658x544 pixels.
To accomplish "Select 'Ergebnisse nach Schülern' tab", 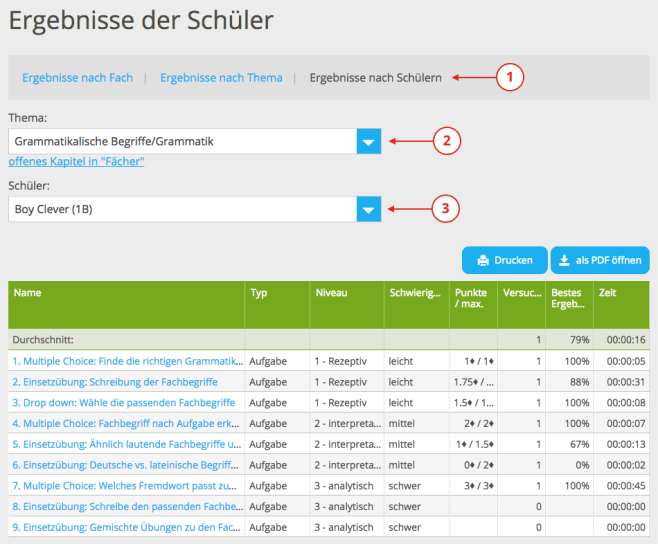I will [375, 77].
